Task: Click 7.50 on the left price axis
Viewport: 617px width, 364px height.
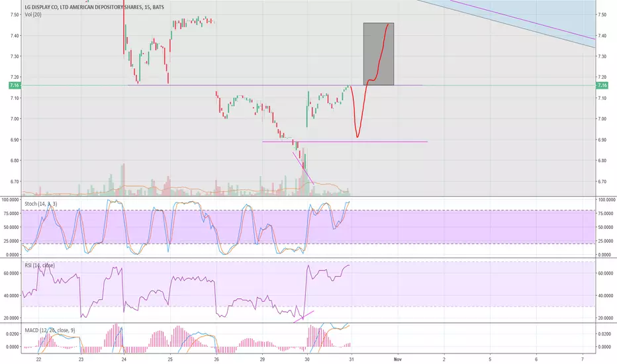Action: pos(15,15)
